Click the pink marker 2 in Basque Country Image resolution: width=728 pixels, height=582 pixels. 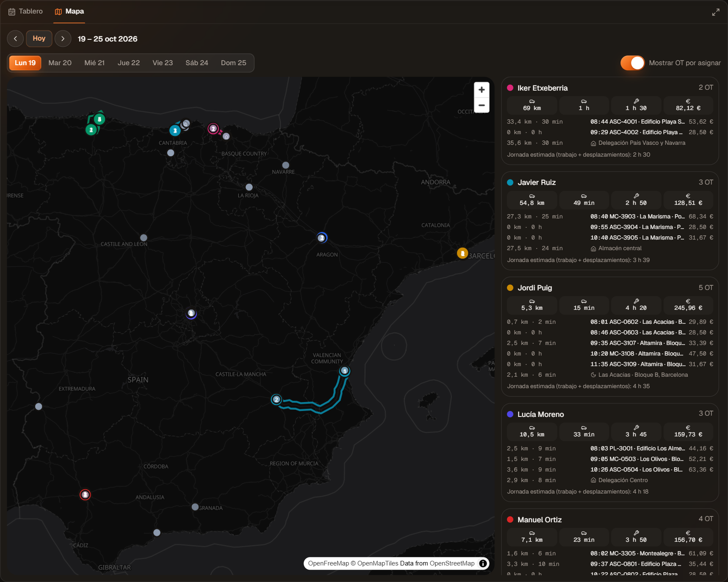point(213,128)
